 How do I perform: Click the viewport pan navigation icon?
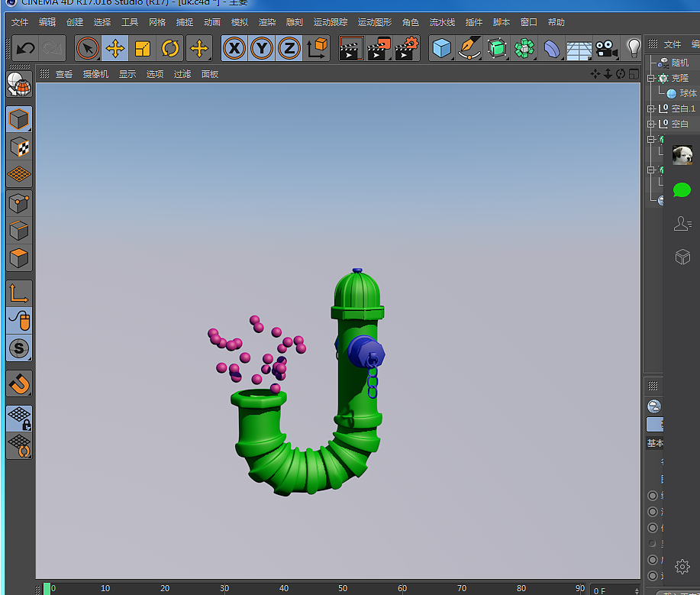[595, 74]
